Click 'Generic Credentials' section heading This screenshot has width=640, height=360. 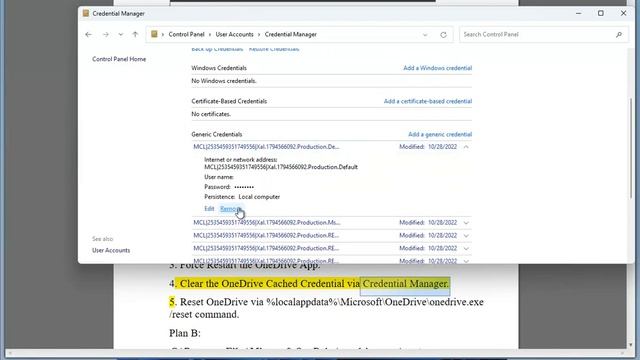click(217, 134)
